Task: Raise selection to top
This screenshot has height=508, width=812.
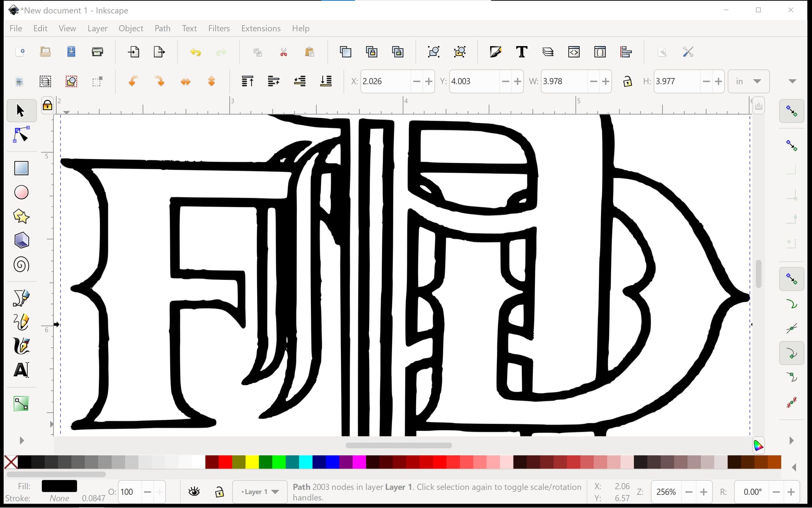Action: tap(247, 81)
